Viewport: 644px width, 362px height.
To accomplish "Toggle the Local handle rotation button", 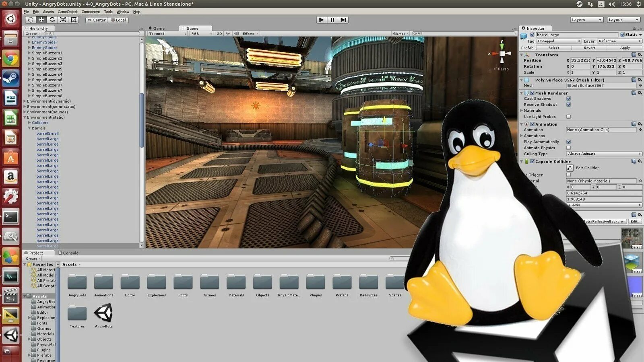I will (118, 20).
